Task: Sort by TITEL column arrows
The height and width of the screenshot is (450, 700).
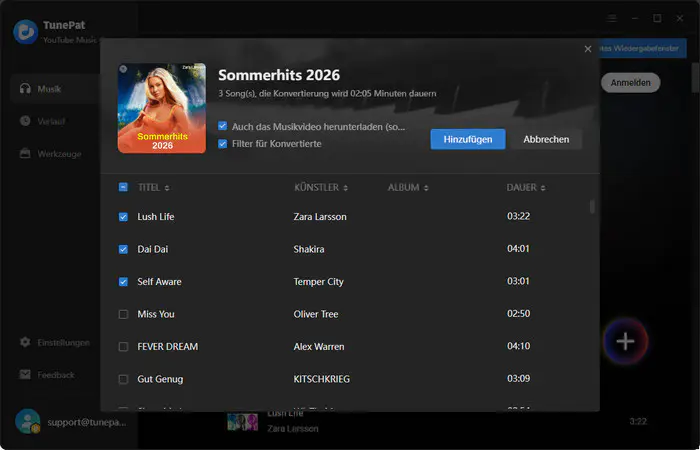Action: point(167,188)
